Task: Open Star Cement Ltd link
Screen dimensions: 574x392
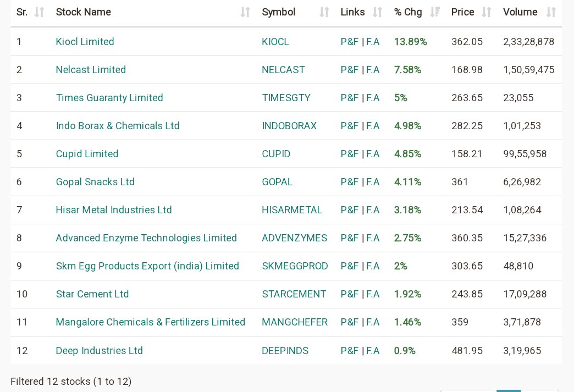Action: [92, 294]
